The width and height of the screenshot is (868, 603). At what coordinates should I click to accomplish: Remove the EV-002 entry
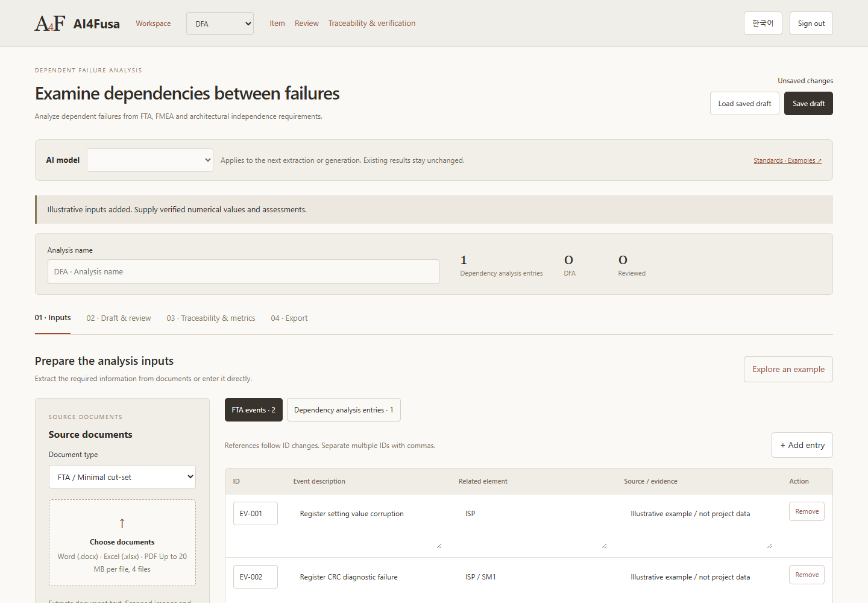[807, 575]
